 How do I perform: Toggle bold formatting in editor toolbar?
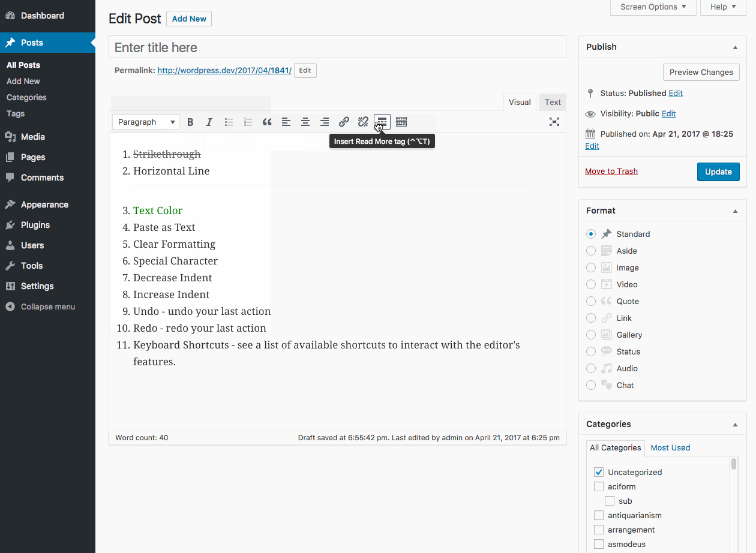pyautogui.click(x=190, y=122)
